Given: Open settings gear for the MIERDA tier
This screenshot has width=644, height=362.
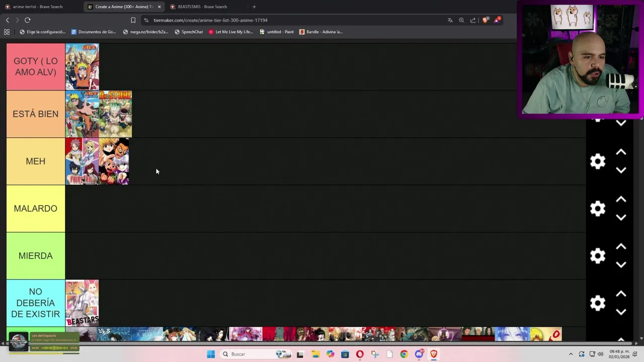Looking at the screenshot, I should coord(598,256).
